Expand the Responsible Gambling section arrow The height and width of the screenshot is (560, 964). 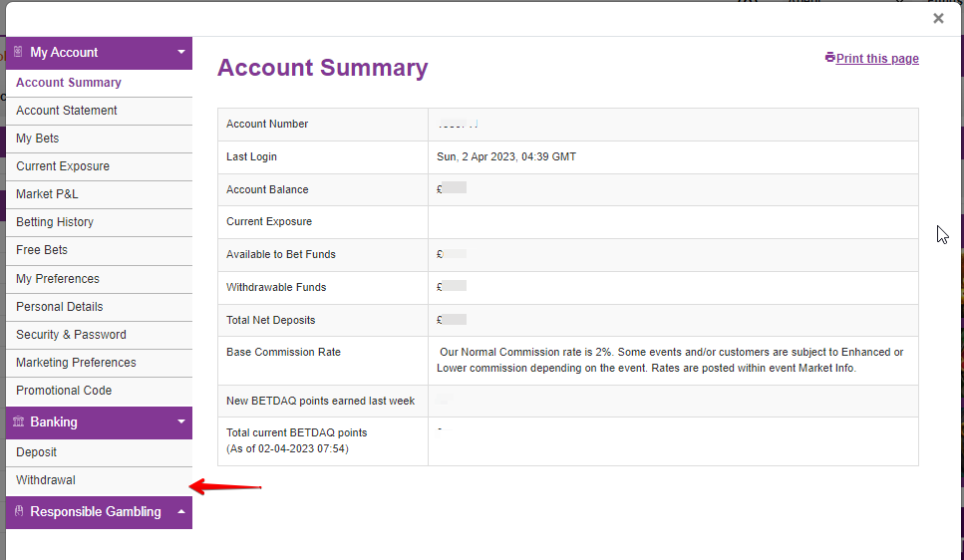[x=181, y=511]
